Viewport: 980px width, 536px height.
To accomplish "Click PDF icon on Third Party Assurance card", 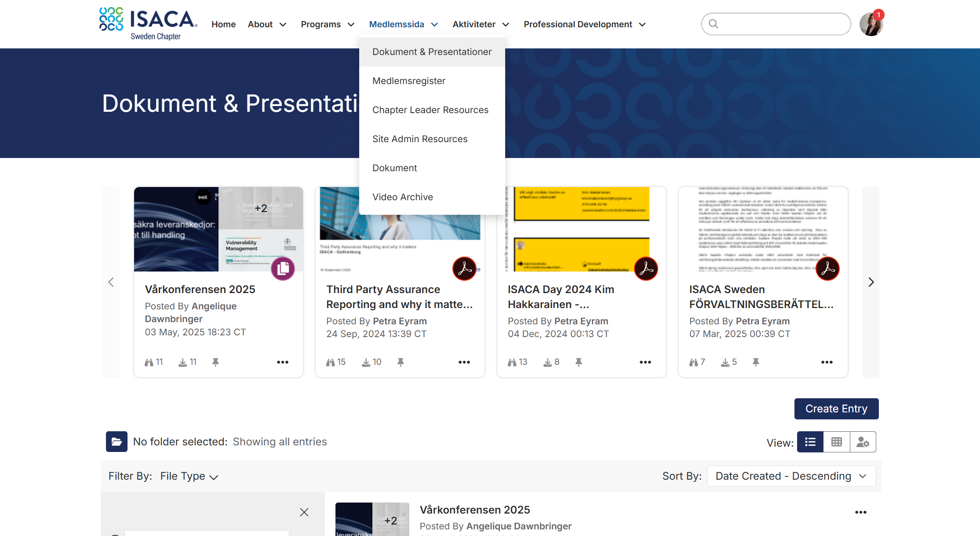I will [x=464, y=268].
